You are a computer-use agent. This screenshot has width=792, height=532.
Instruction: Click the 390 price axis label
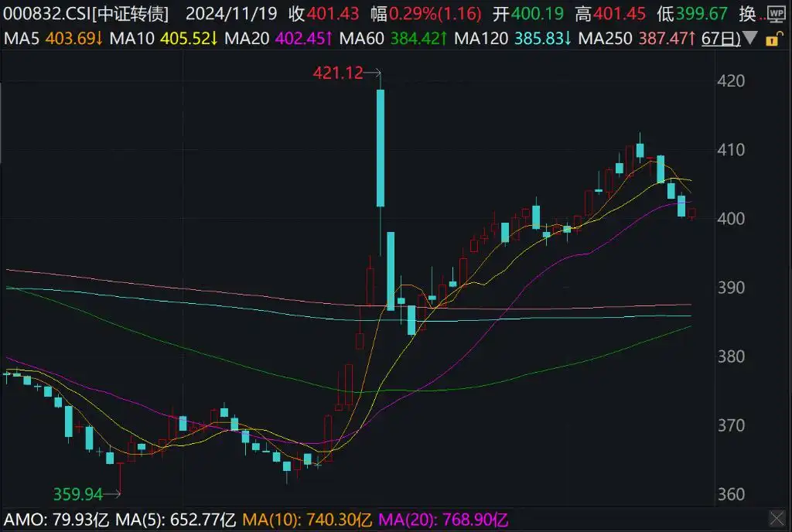coord(731,287)
